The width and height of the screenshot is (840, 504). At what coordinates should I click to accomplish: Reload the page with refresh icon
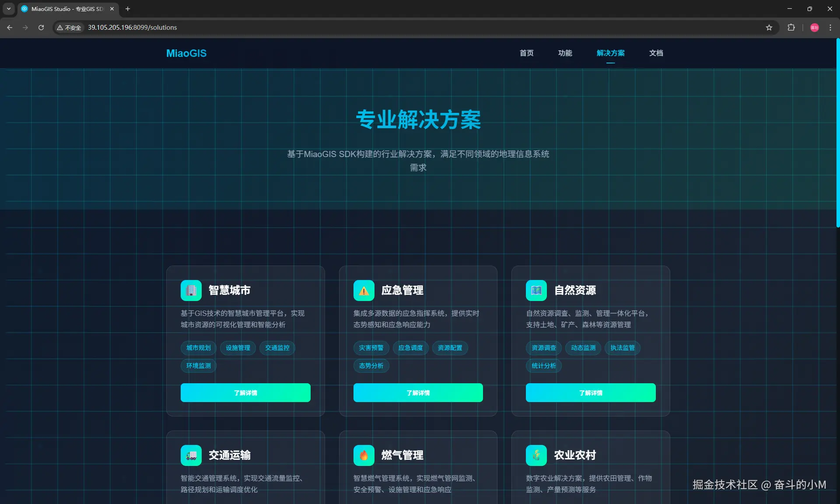41,28
